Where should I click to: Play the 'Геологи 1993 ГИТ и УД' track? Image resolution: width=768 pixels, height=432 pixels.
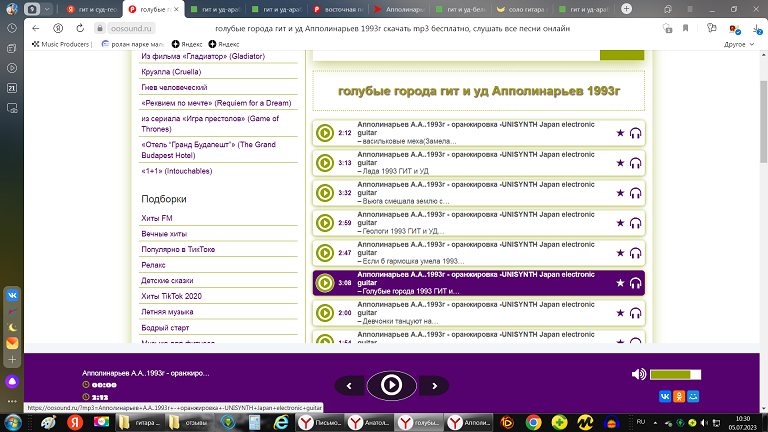pyautogui.click(x=324, y=223)
